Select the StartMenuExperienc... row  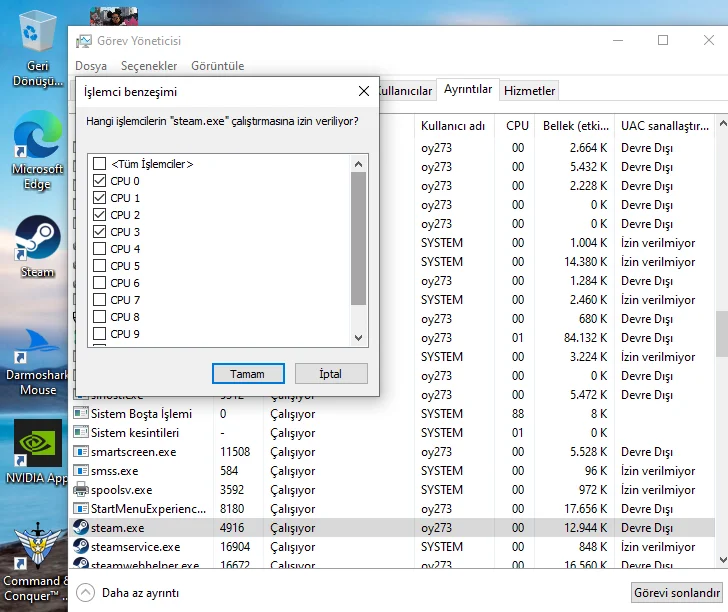click(x=391, y=508)
